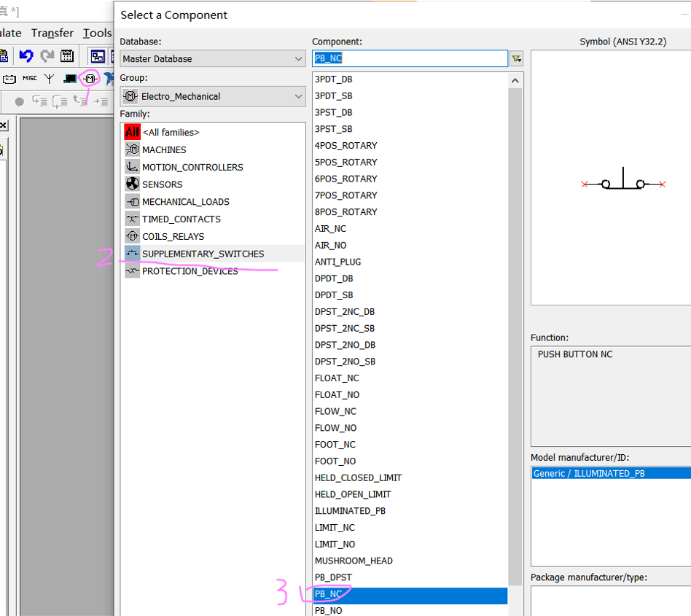Open the Database dropdown

[212, 58]
